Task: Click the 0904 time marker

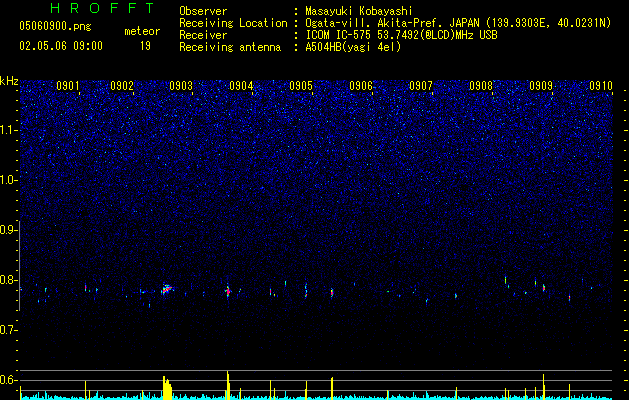Action: [x=241, y=86]
